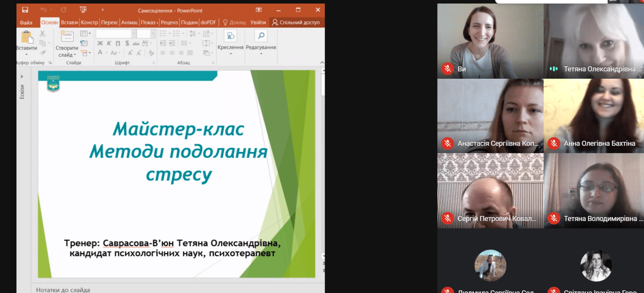Click Анна Олегівна Бахтіна video tile
The height and width of the screenshot is (293, 644).
pyautogui.click(x=594, y=115)
